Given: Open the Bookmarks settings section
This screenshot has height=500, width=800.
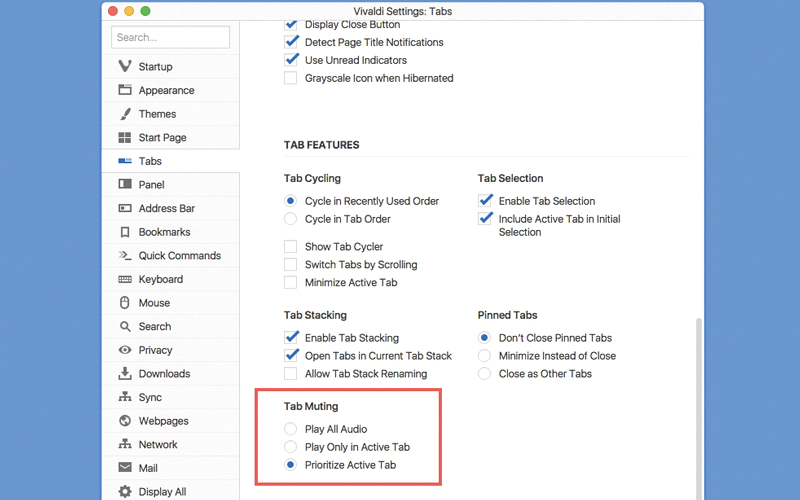Looking at the screenshot, I should click(x=164, y=232).
